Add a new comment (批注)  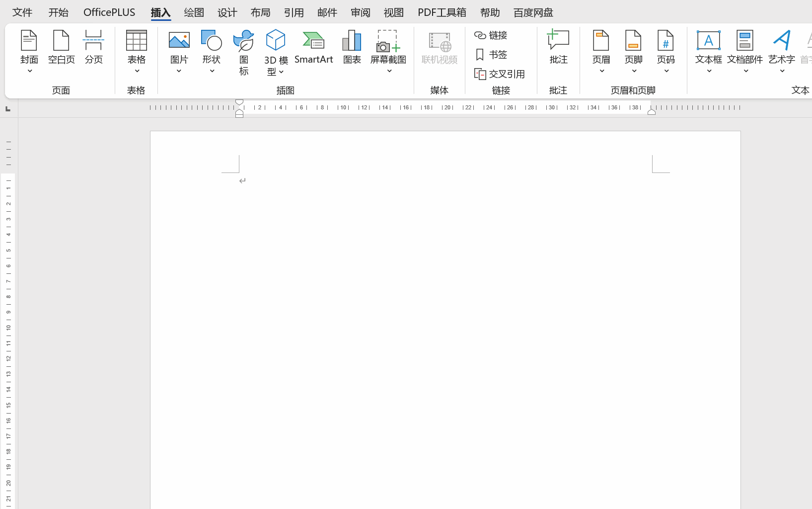(x=558, y=48)
